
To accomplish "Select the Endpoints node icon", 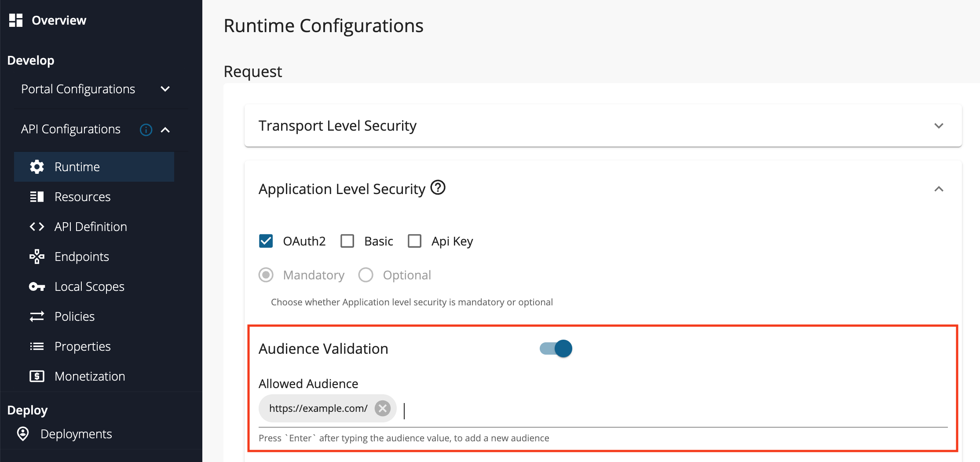I will click(37, 257).
